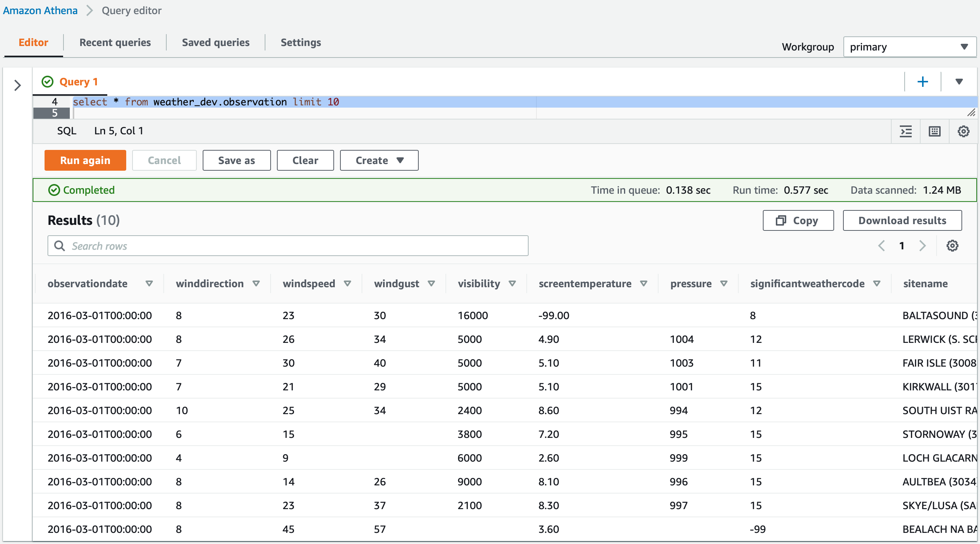
Task: Click the Search rows input field
Action: 288,246
